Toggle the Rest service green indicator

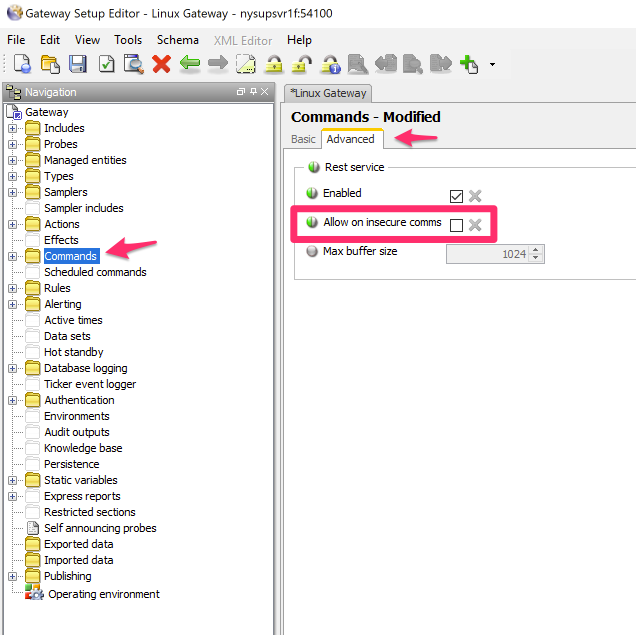314,167
